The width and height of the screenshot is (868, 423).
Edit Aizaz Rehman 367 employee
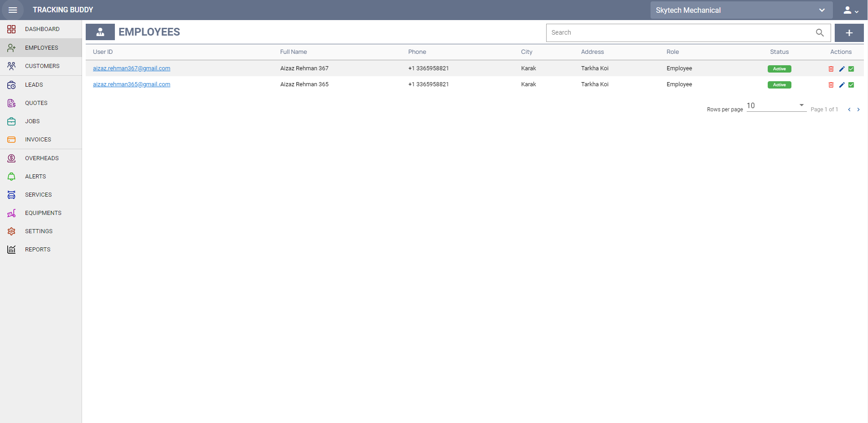pos(842,69)
